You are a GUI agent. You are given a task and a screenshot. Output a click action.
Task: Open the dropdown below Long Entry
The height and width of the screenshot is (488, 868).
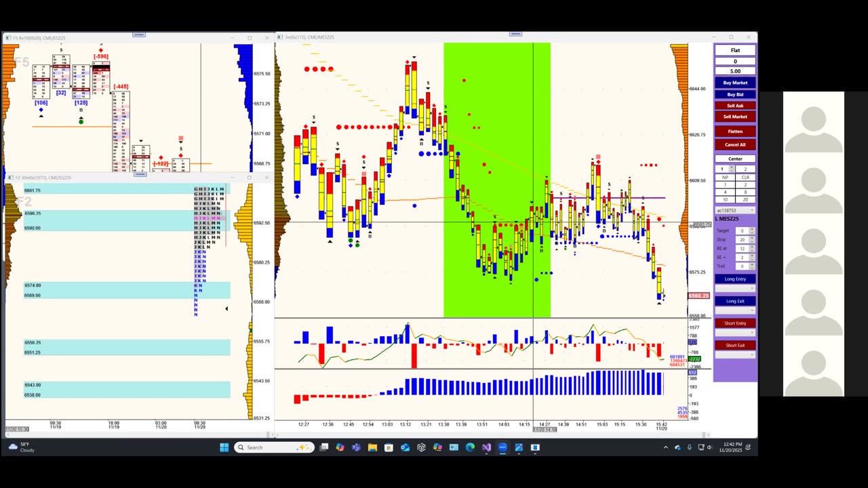735,289
